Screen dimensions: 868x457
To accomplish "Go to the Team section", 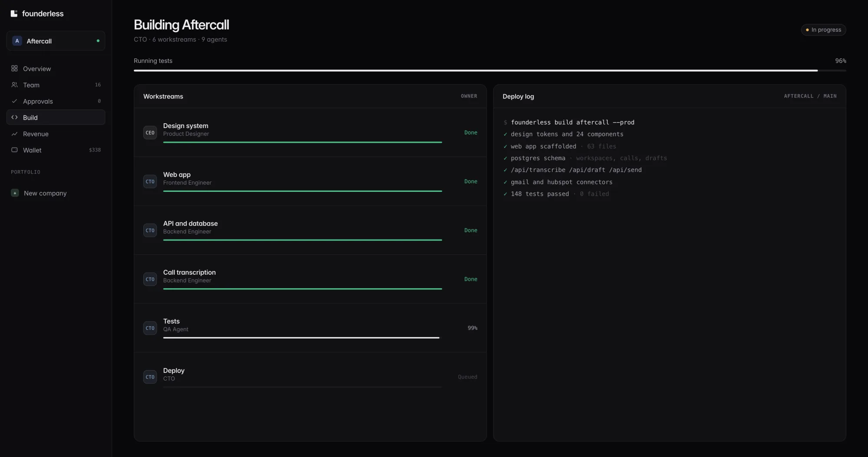I will click(x=56, y=85).
